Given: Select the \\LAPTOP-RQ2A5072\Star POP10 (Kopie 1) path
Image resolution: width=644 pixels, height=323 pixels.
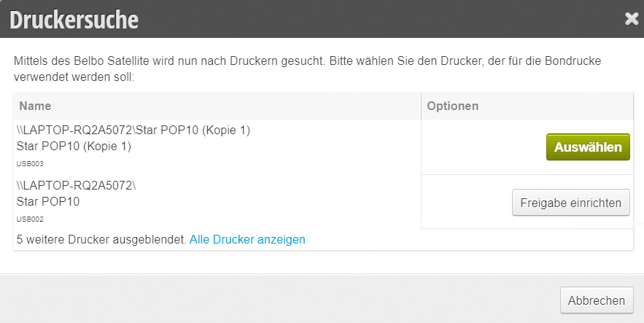Looking at the screenshot, I should pyautogui.click(x=133, y=130).
